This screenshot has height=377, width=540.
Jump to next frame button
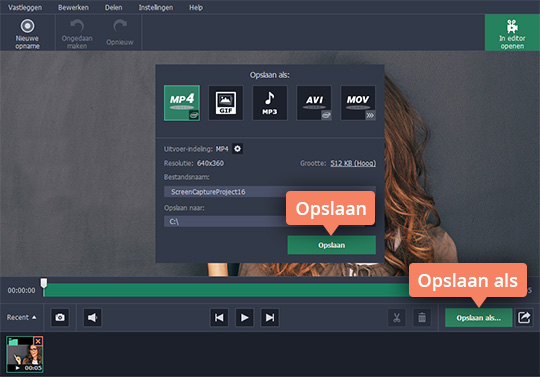(270, 317)
